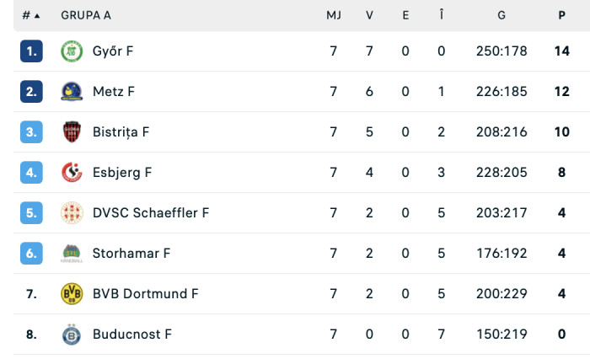Image resolution: width=590 pixels, height=364 pixels.
Task: Open the Metz F team link
Action: tap(114, 92)
